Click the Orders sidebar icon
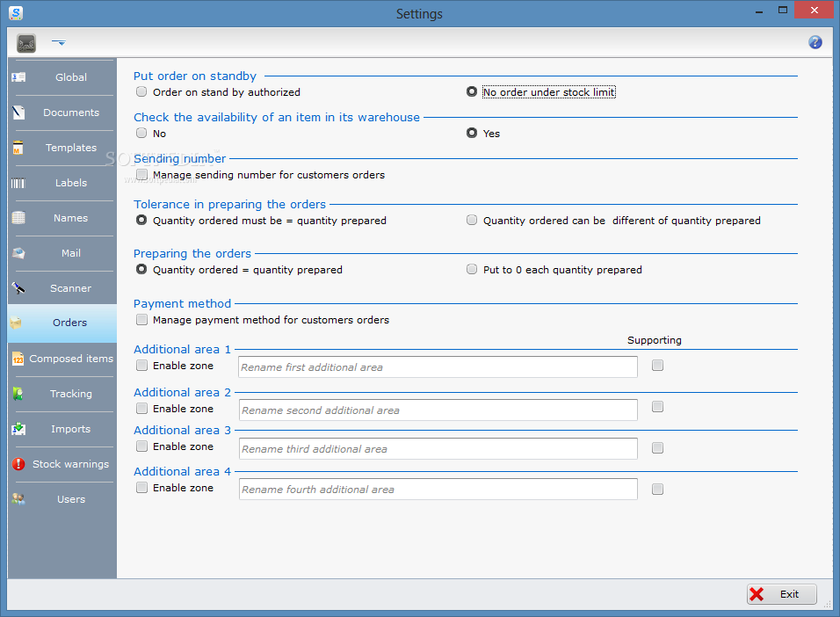The width and height of the screenshot is (840, 617). pyautogui.click(x=16, y=323)
